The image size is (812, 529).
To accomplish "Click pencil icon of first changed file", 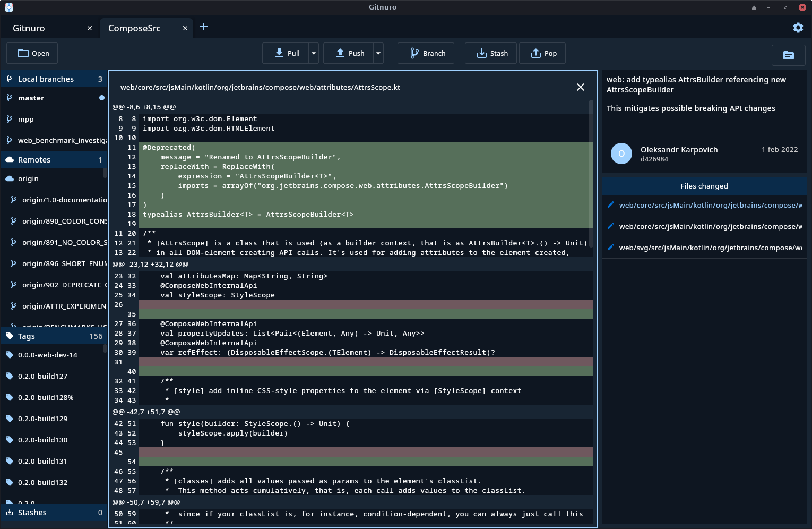I will click(x=611, y=205).
